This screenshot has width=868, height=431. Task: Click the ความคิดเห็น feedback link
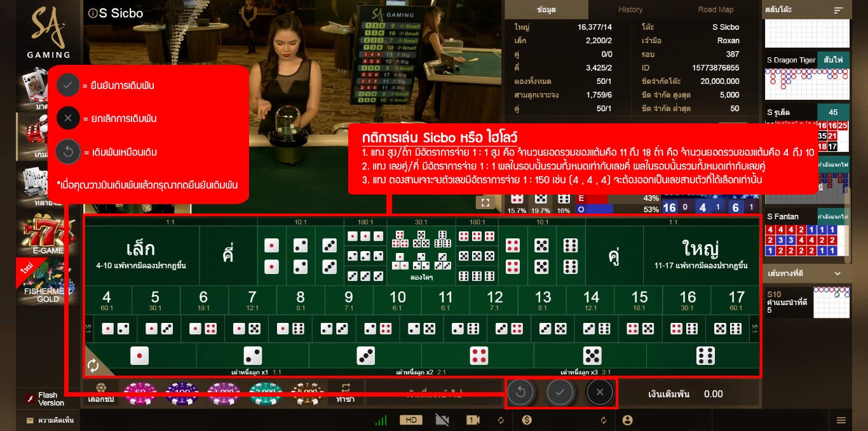[x=50, y=420]
